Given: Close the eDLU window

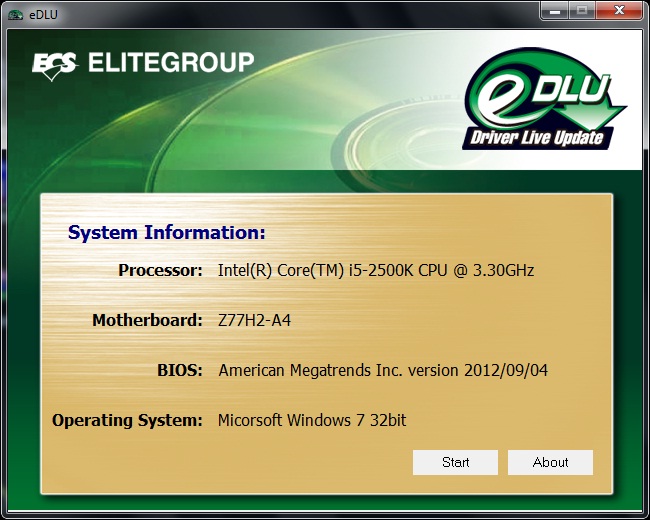Looking at the screenshot, I should click(619, 10).
